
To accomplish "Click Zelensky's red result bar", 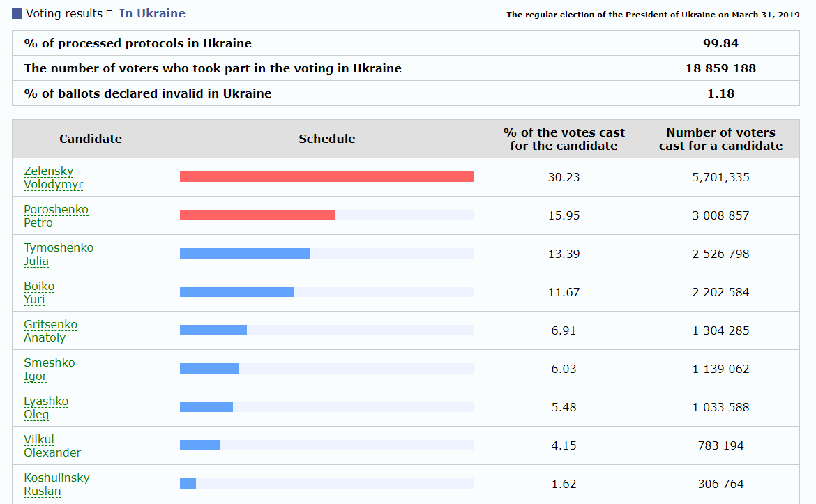I will (327, 177).
